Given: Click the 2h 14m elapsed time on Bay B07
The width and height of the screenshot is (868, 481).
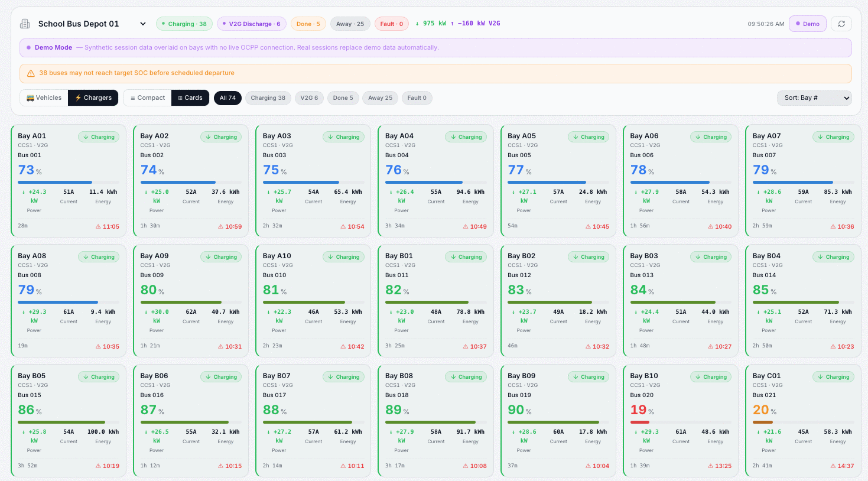Looking at the screenshot, I should tap(272, 466).
